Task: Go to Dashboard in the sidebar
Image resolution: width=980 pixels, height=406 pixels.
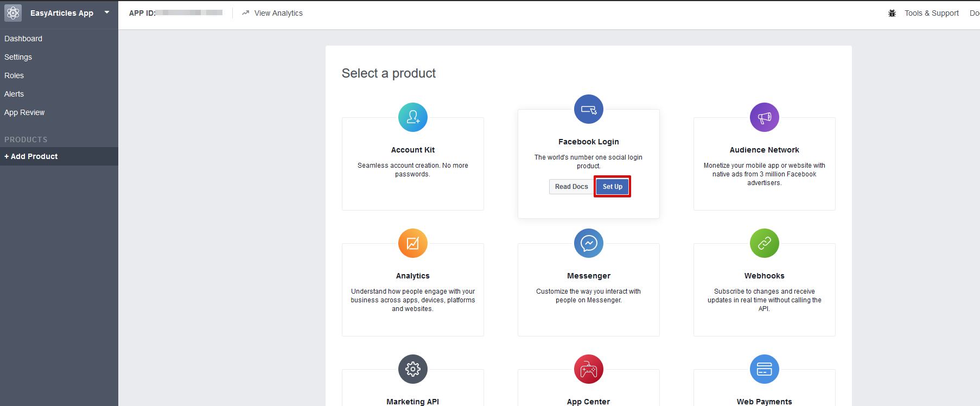Action: pyautogui.click(x=23, y=39)
